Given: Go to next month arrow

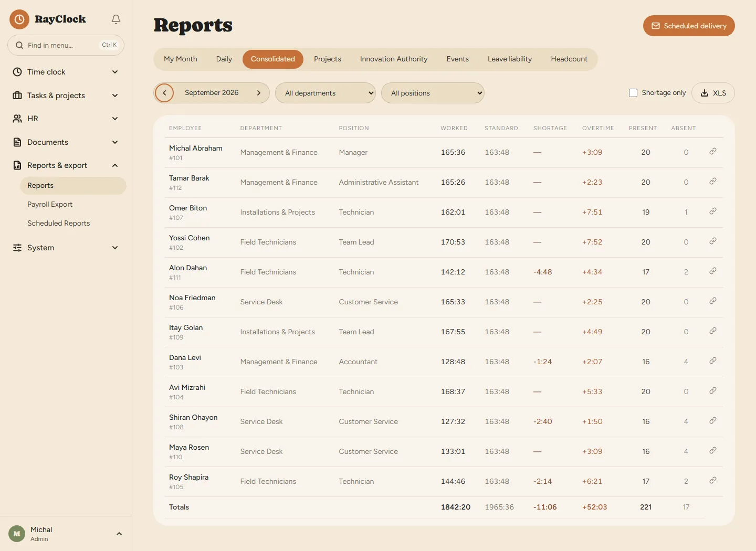Looking at the screenshot, I should (259, 93).
